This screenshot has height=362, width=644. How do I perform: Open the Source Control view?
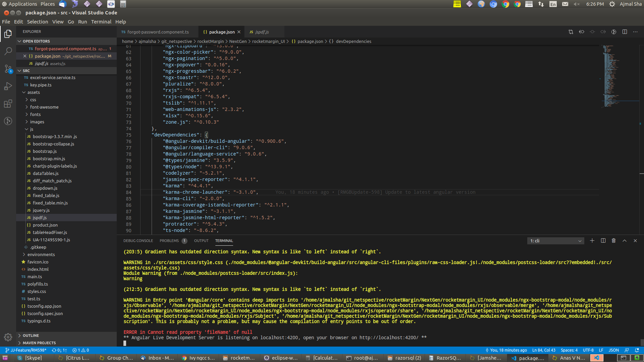point(8,69)
